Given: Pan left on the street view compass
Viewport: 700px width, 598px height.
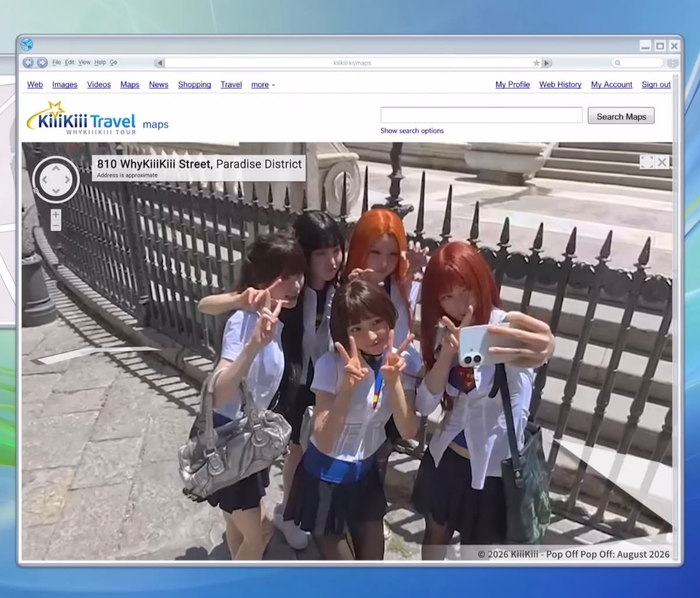Looking at the screenshot, I should coord(45,180).
